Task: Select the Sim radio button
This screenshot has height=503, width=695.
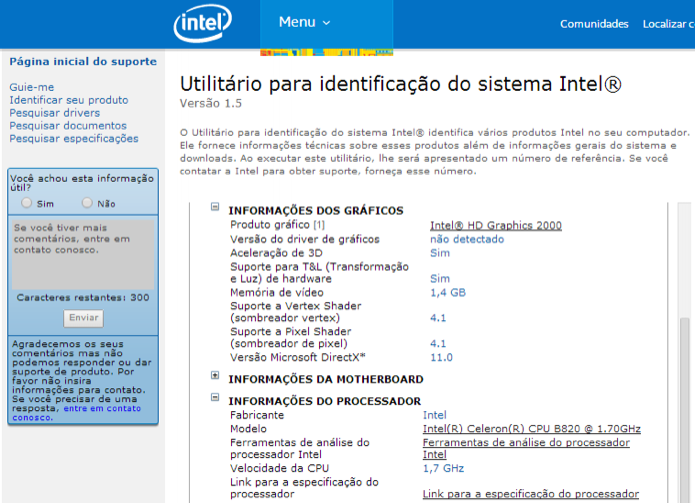Action: point(27,203)
